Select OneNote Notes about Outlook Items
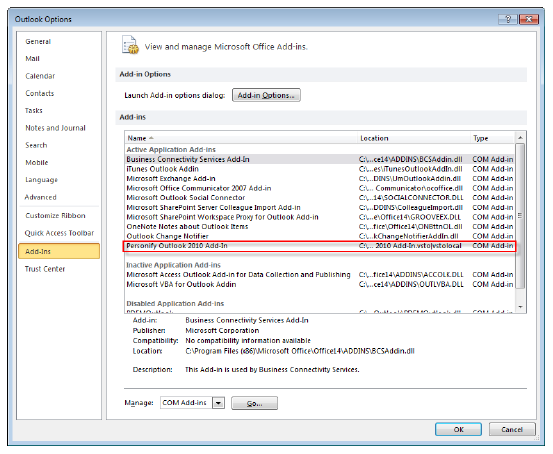The height and width of the screenshot is (454, 553). (320, 226)
